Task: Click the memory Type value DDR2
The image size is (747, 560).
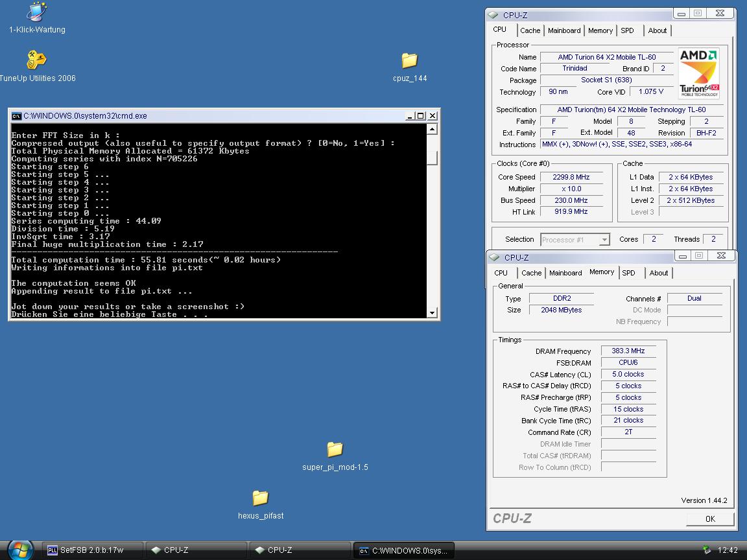Action: tap(562, 299)
